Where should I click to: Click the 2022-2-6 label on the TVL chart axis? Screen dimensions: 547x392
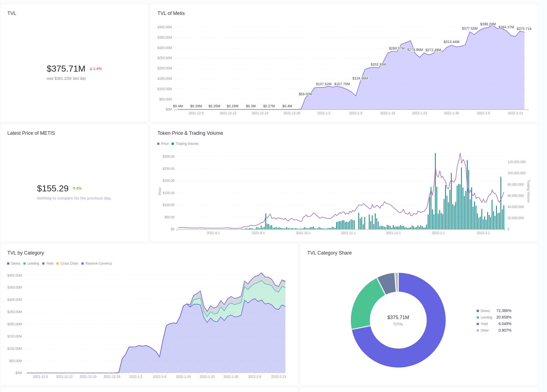tap(483, 113)
